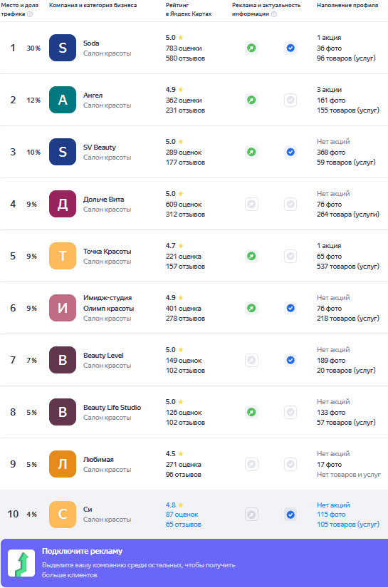Click the '105 товаров (услуг)' link
The width and height of the screenshot is (388, 588).
[348, 525]
